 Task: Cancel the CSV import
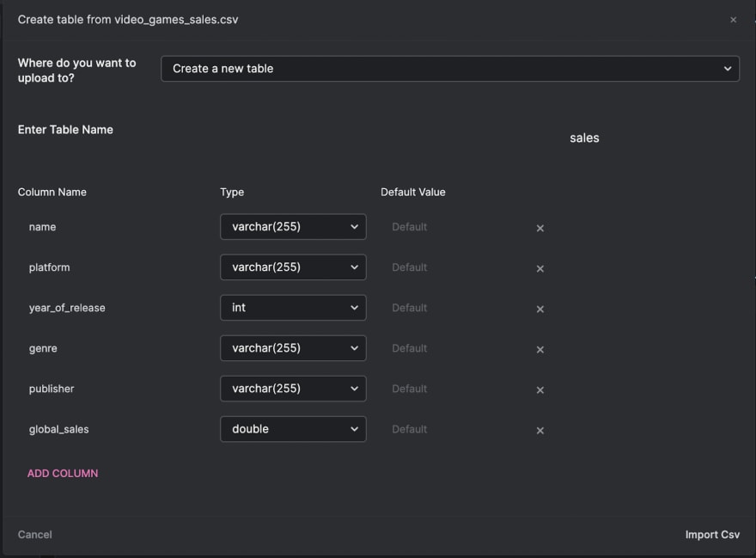coord(34,535)
